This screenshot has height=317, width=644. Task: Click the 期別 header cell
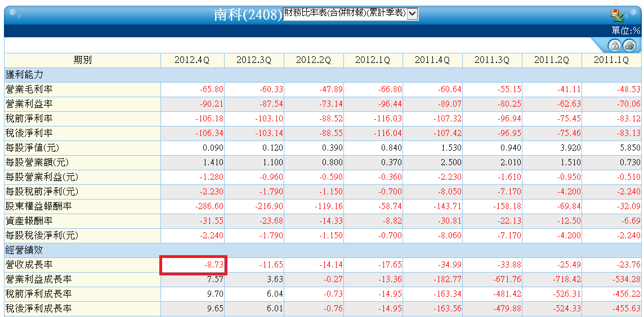coord(82,60)
